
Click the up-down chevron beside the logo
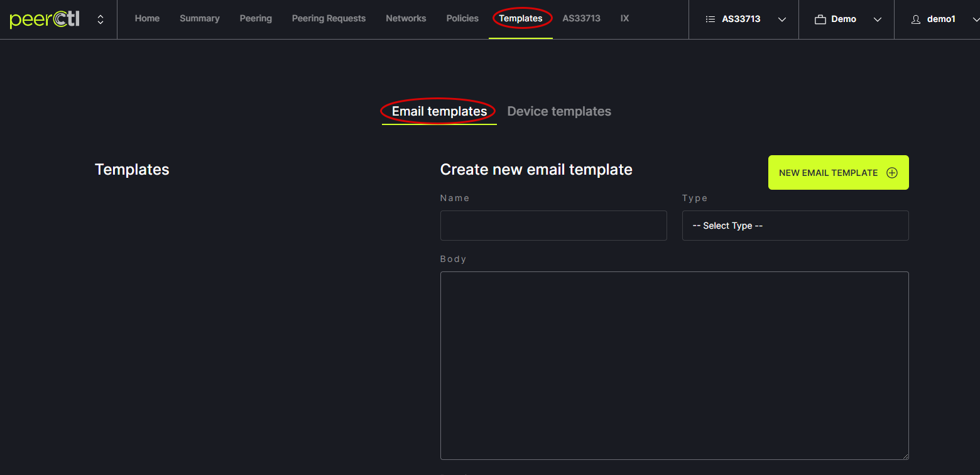[x=101, y=19]
